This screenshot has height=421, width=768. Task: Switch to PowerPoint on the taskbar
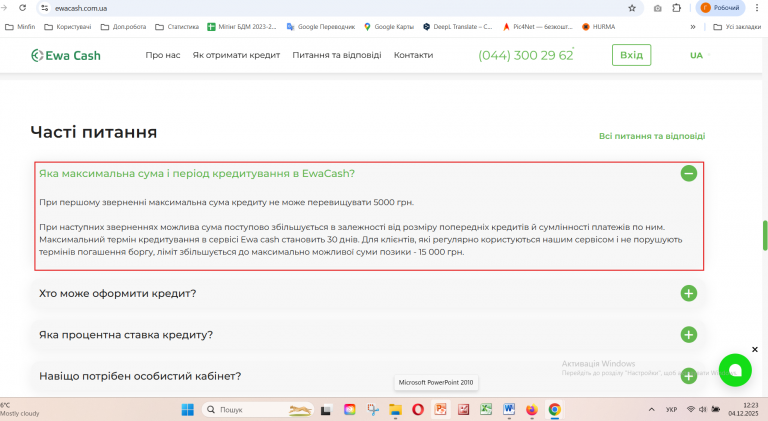[x=441, y=410]
